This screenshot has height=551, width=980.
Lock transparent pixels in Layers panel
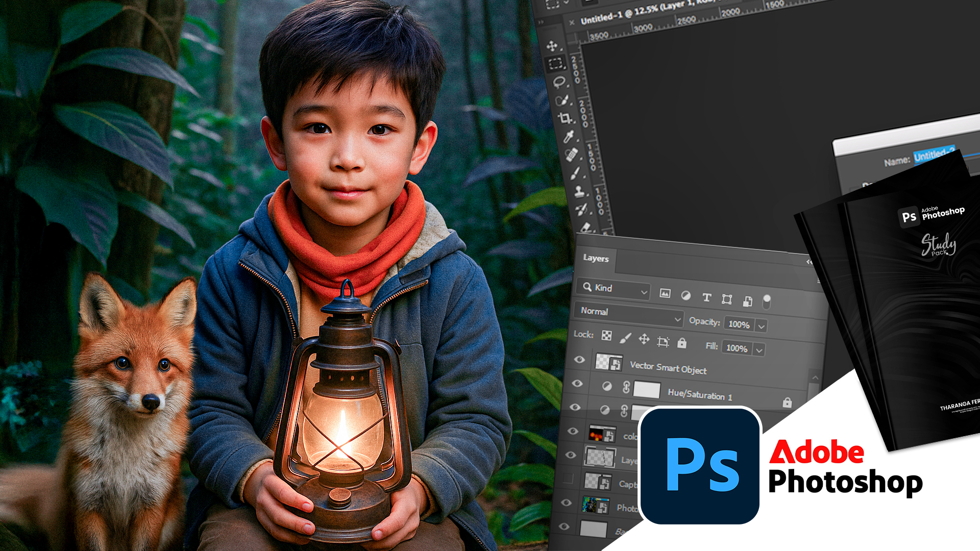point(606,336)
